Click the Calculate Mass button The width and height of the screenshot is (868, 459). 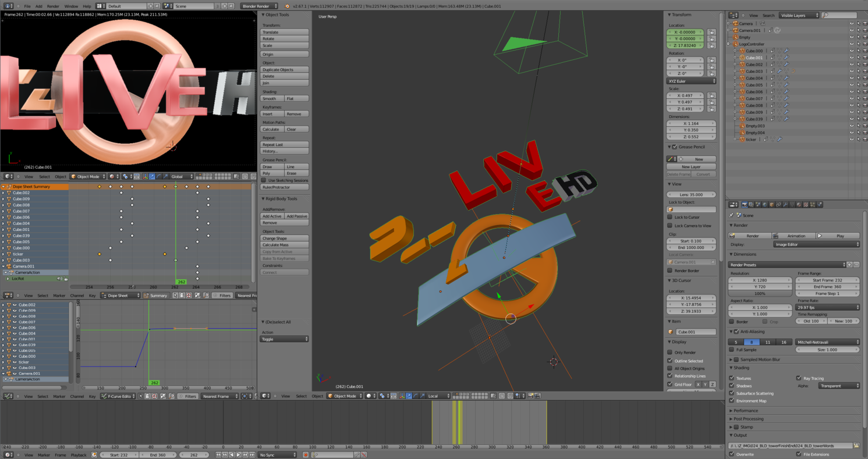[284, 245]
